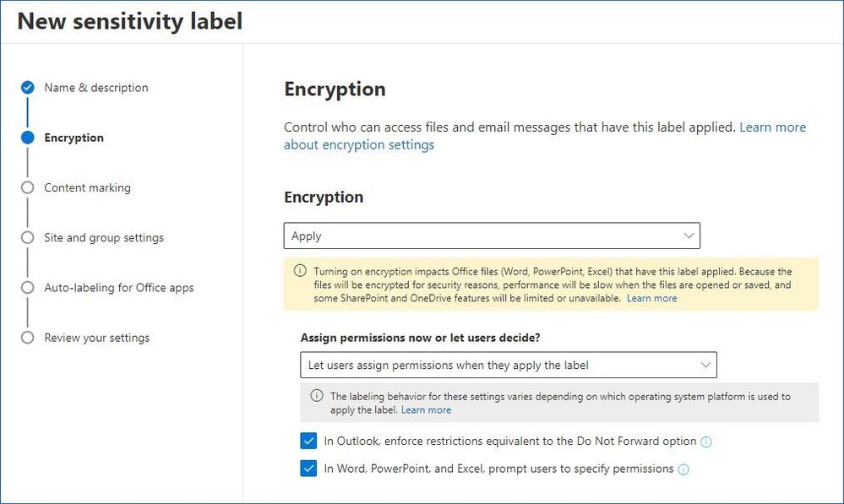The width and height of the screenshot is (844, 504).
Task: Click the Review your settings step circle
Action: (x=27, y=337)
